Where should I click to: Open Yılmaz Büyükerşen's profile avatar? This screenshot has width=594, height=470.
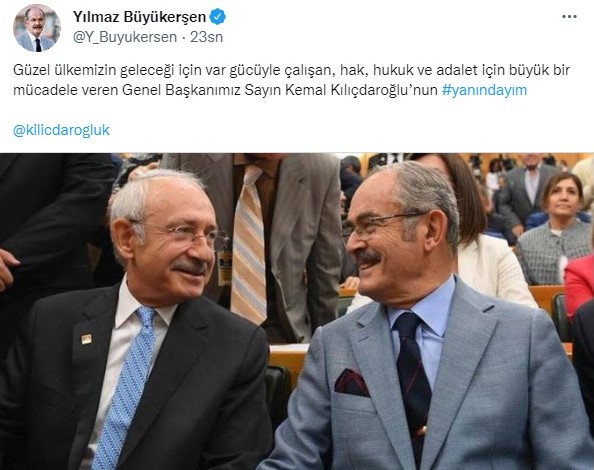pos(37,28)
